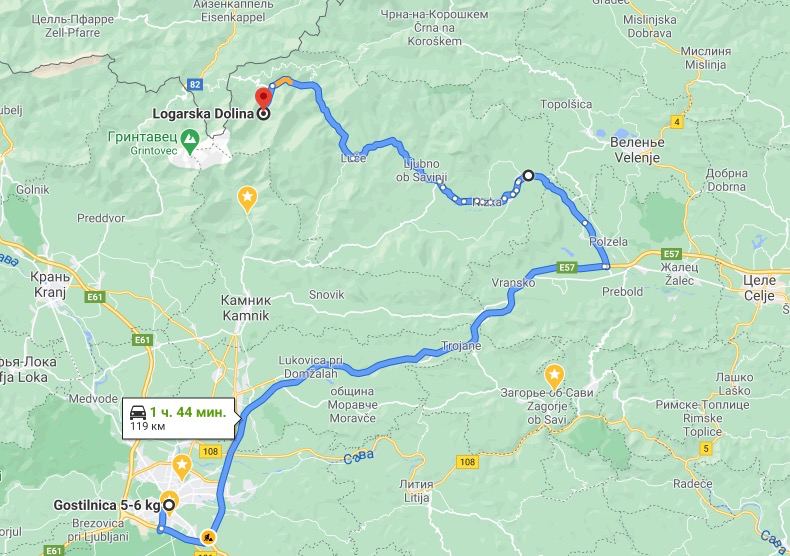Click the route 82 road shield
This screenshot has width=790, height=556.
(195, 85)
